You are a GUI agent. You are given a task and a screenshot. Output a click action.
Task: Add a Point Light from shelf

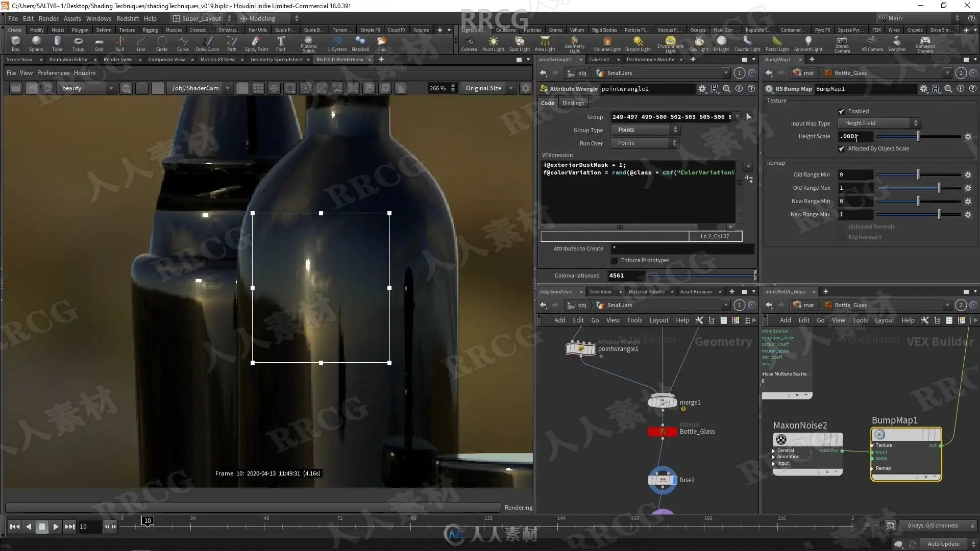493,43
